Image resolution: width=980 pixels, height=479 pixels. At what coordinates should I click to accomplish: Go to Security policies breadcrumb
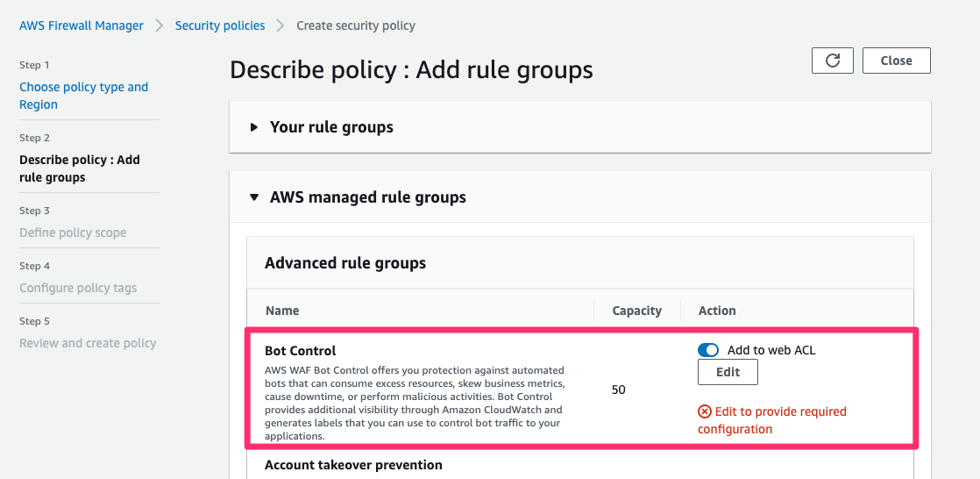(220, 25)
